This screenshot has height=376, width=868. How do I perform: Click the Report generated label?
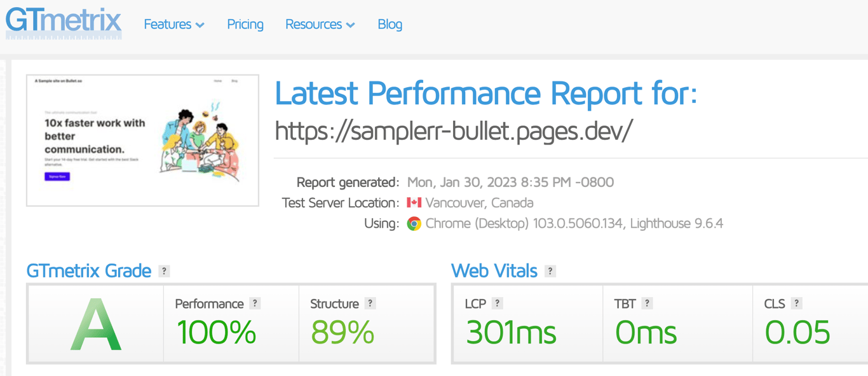(x=348, y=183)
